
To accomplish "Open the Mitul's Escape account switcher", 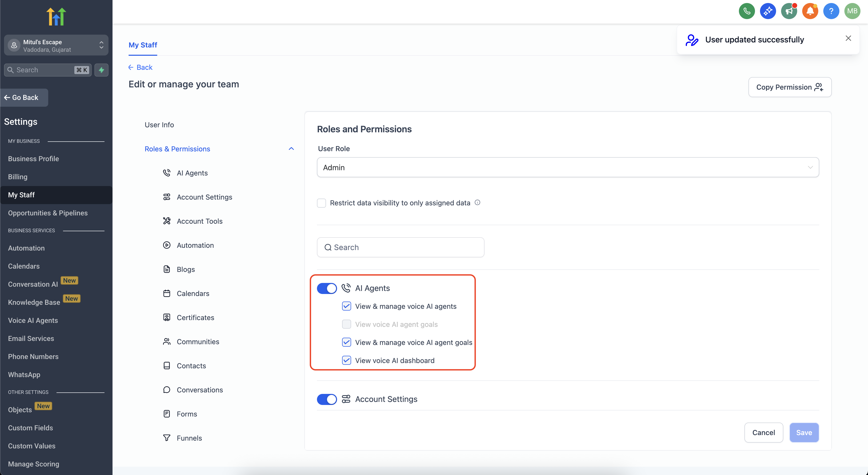I will [x=56, y=45].
